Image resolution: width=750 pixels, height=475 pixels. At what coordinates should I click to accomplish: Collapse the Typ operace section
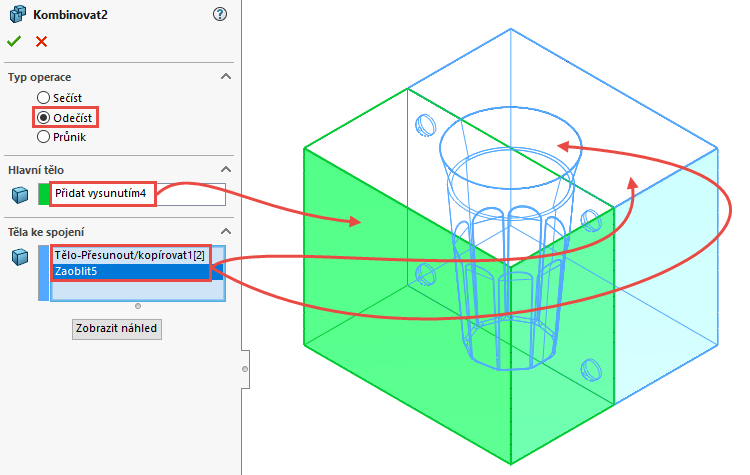pyautogui.click(x=226, y=77)
